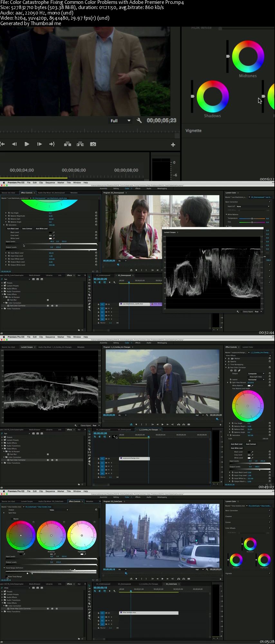The image size is (275, 644).
Task: Mute track A1 in the 00:49:07 frame
Action: (x=109, y=463)
